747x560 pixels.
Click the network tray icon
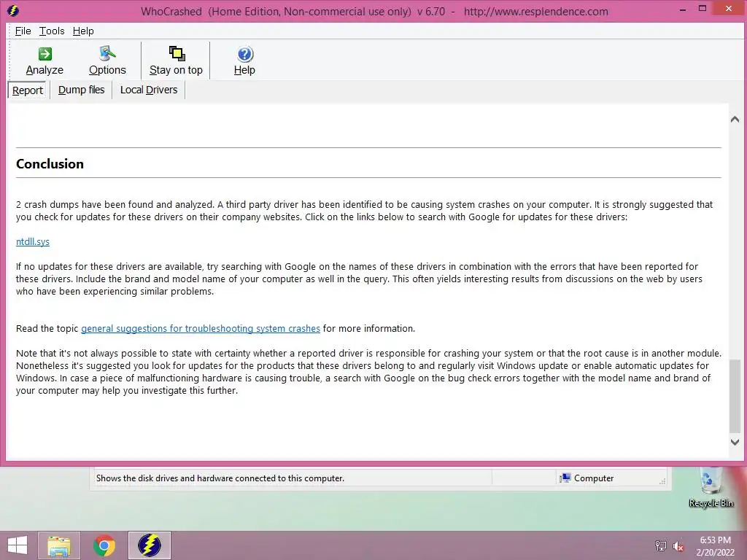660,545
